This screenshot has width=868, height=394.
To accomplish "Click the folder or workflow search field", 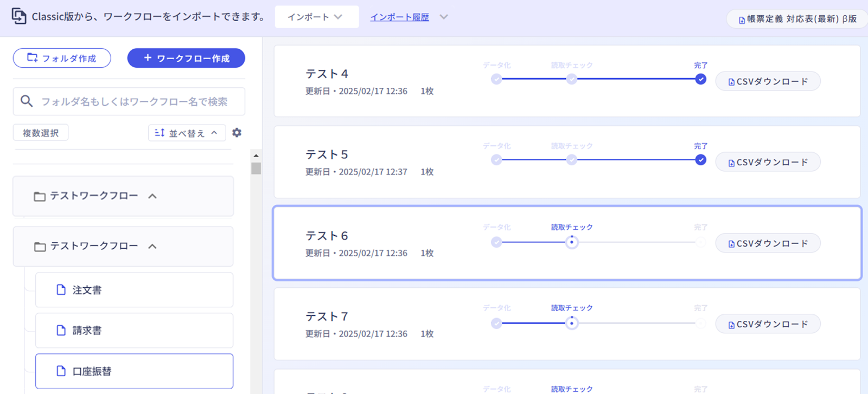I will 135,101.
